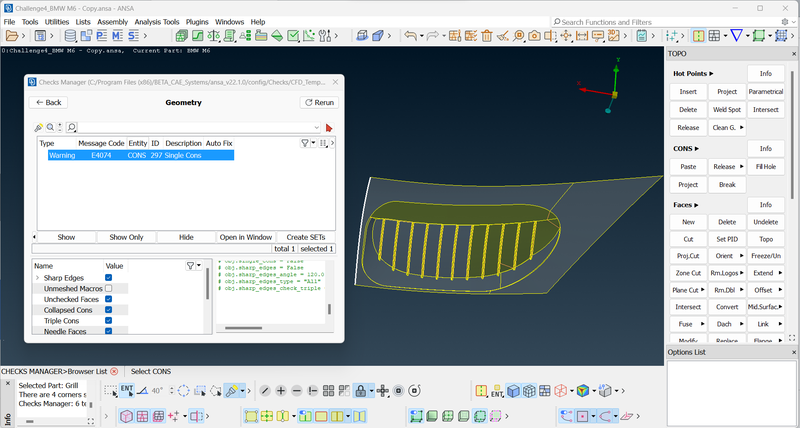800x428 pixels.
Task: Click the Paste button in CONS
Action: [x=688, y=167]
